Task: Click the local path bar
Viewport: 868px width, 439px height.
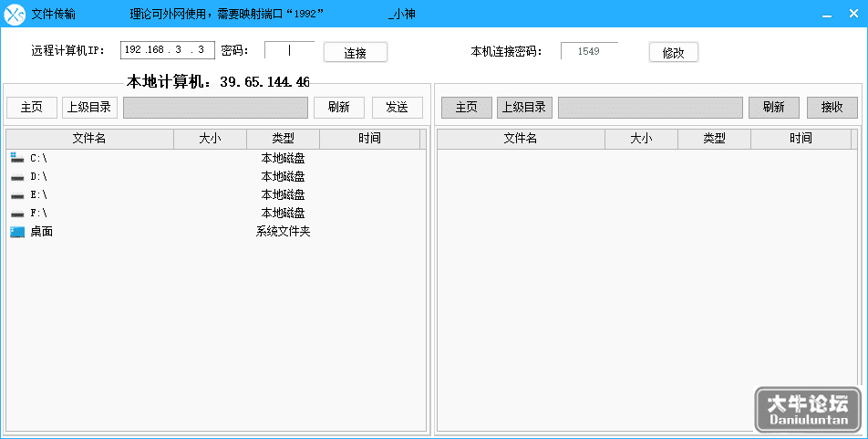Action: [x=215, y=108]
